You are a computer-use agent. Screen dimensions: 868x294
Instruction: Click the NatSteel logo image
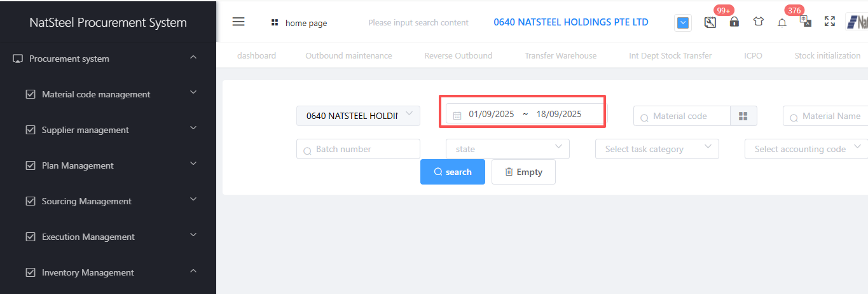coord(857,22)
